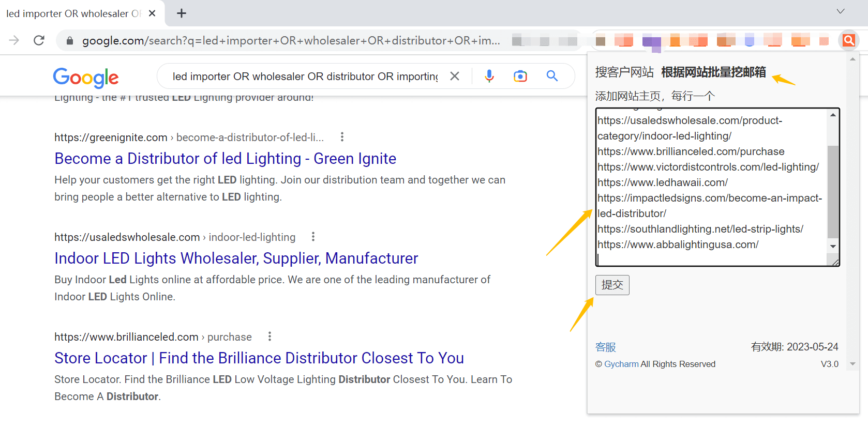Viewport: 868px width, 428px height.
Task: Open options for brillianceled.com result
Action: pyautogui.click(x=270, y=337)
